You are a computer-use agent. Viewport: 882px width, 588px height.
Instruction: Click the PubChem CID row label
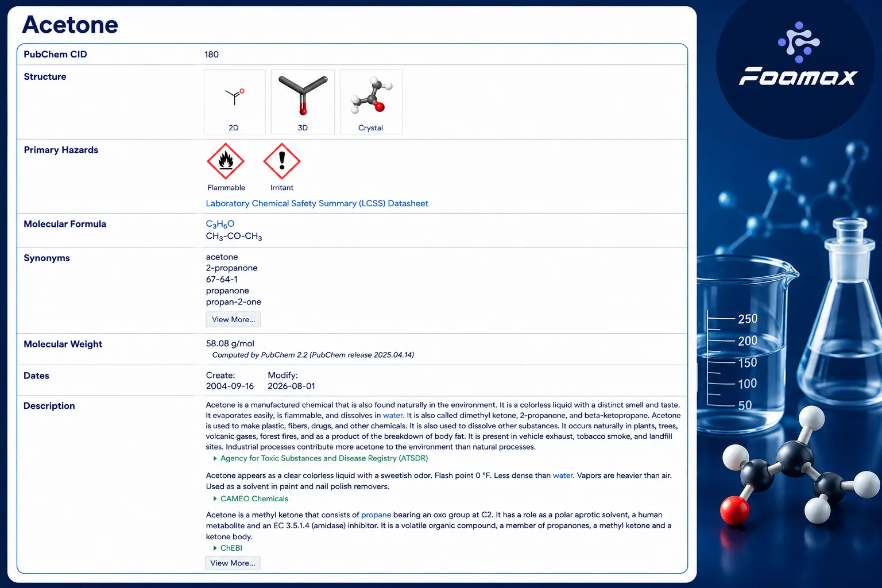(x=55, y=55)
